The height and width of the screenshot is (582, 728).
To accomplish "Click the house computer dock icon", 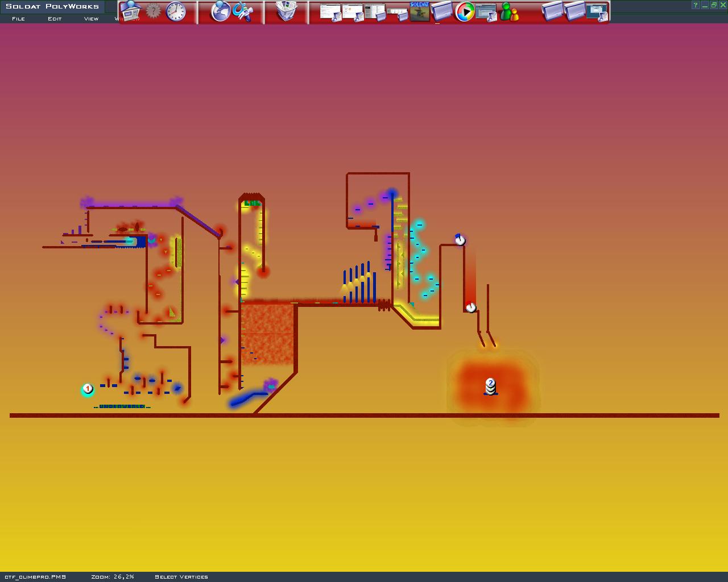I will click(x=130, y=11).
